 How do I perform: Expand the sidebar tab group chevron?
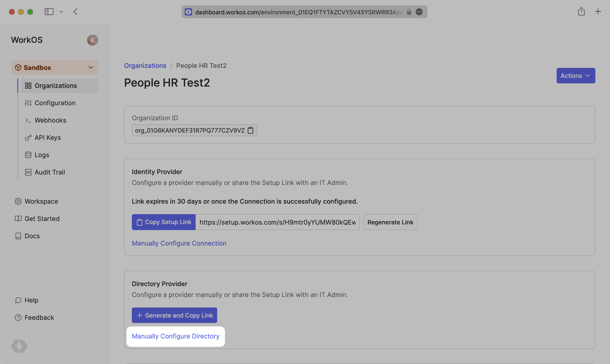61,12
